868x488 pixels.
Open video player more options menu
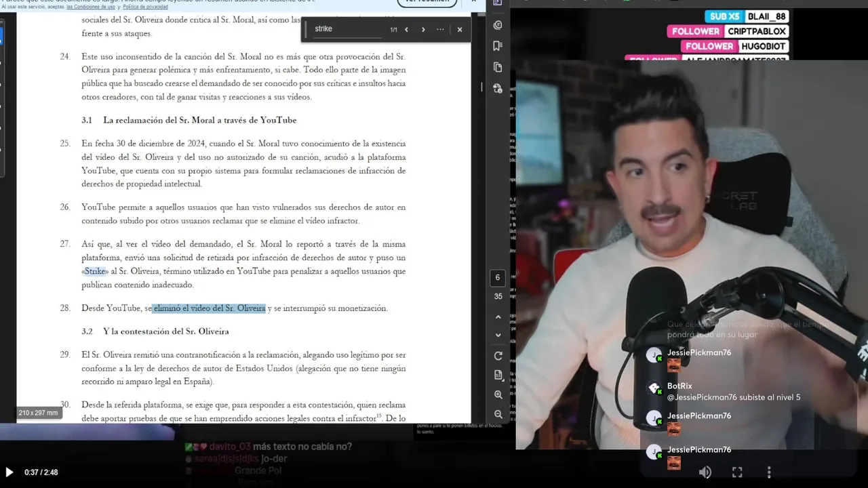pos(769,472)
